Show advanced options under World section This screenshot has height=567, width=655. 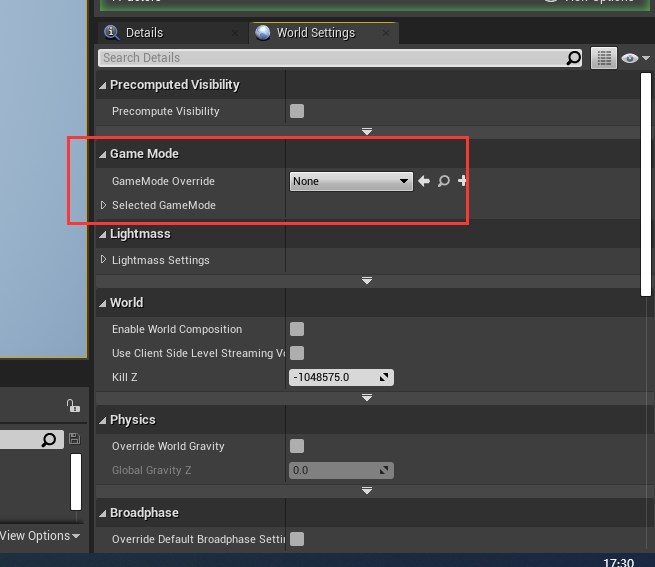(367, 397)
